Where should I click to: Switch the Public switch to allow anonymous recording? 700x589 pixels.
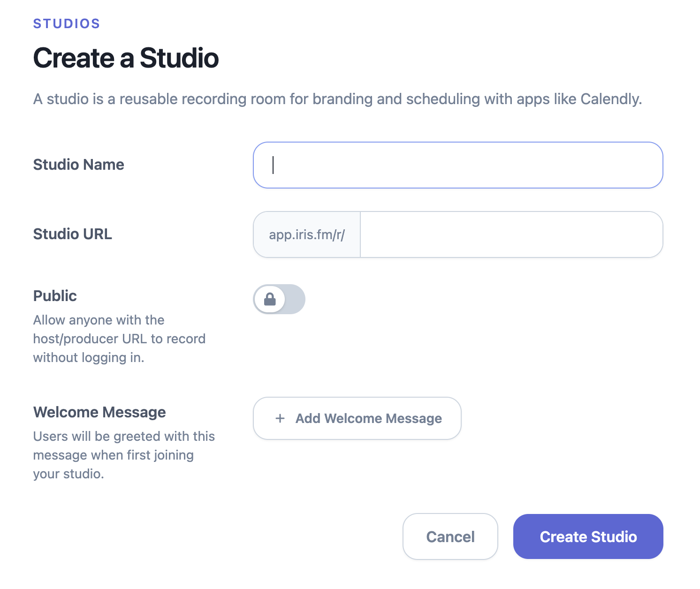[279, 299]
